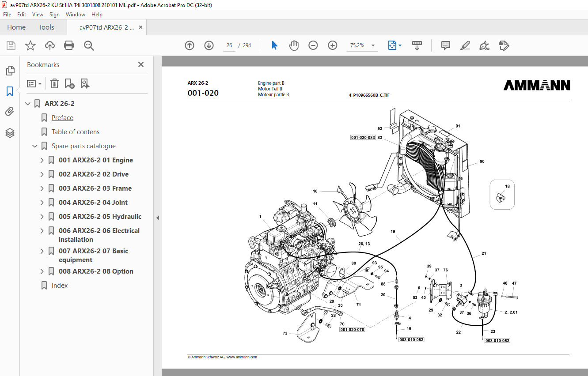This screenshot has width=588, height=376.
Task: Open the Sign menu
Action: pos(54,15)
